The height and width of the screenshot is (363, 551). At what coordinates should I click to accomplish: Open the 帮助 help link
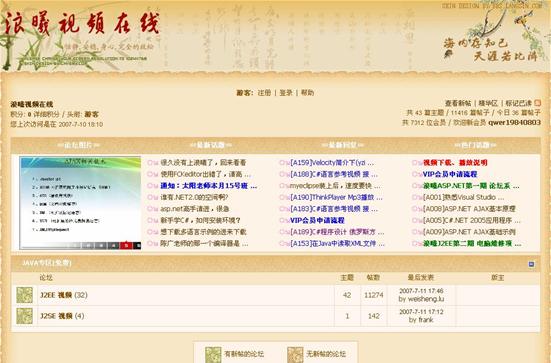click(307, 93)
